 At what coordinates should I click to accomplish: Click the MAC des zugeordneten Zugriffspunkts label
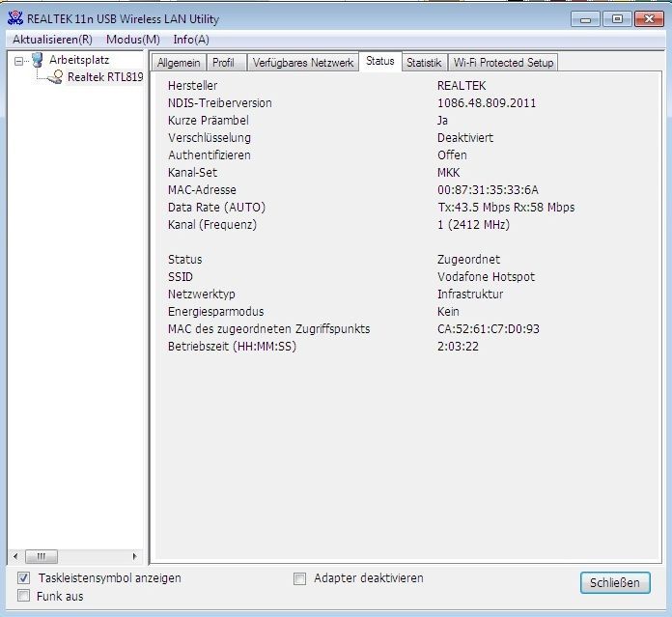(x=268, y=329)
